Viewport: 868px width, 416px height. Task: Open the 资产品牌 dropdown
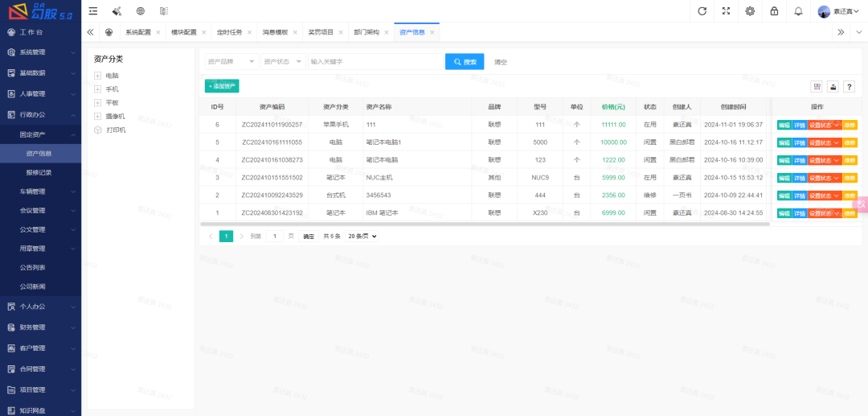click(x=231, y=62)
